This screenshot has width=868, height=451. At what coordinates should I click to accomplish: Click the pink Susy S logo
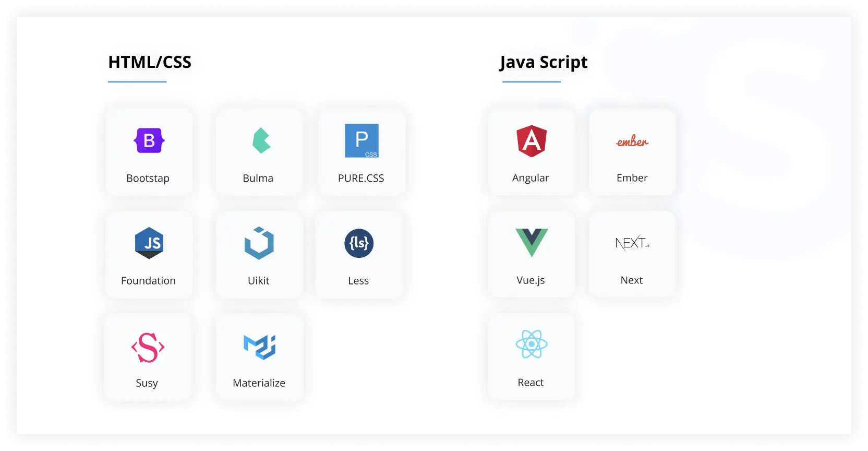(x=148, y=347)
